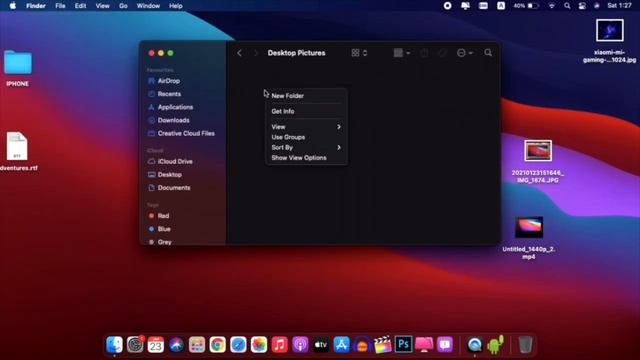Select the Gray tag in sidebar
This screenshot has width=640, height=360.
click(x=160, y=242)
